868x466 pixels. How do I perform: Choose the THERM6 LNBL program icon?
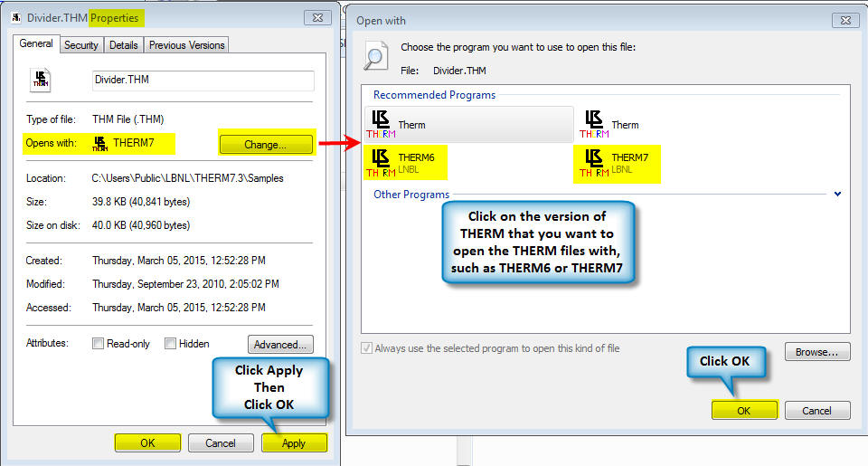(381, 164)
